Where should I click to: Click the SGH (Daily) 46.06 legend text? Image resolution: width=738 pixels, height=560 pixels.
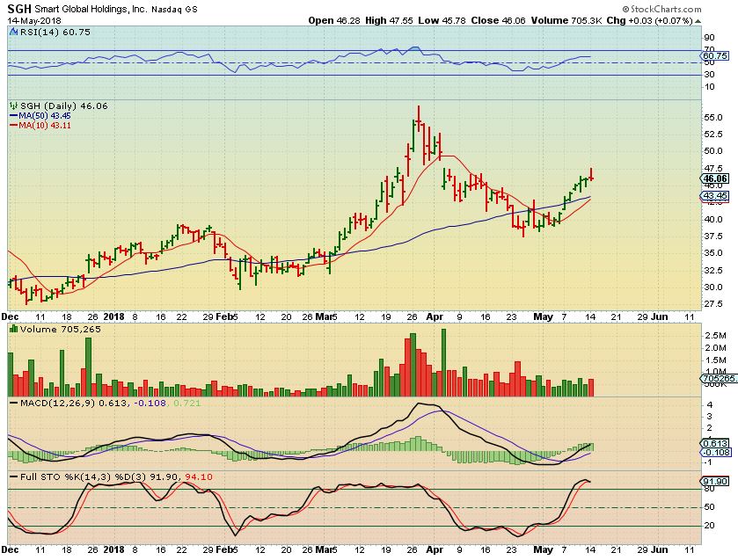(64, 105)
